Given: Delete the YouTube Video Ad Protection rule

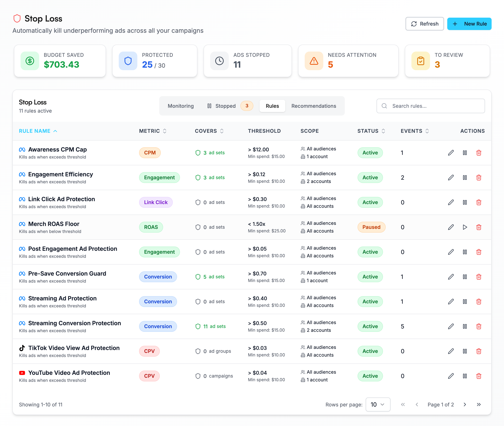Looking at the screenshot, I should [x=479, y=376].
